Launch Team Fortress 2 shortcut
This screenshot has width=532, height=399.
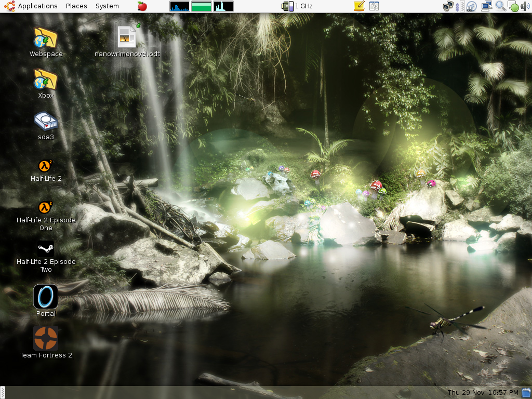(x=46, y=338)
